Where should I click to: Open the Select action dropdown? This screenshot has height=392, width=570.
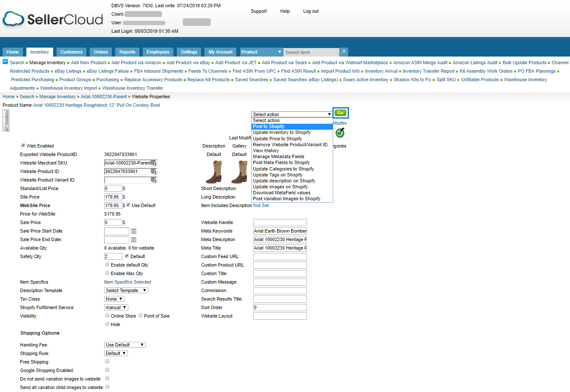coord(292,114)
